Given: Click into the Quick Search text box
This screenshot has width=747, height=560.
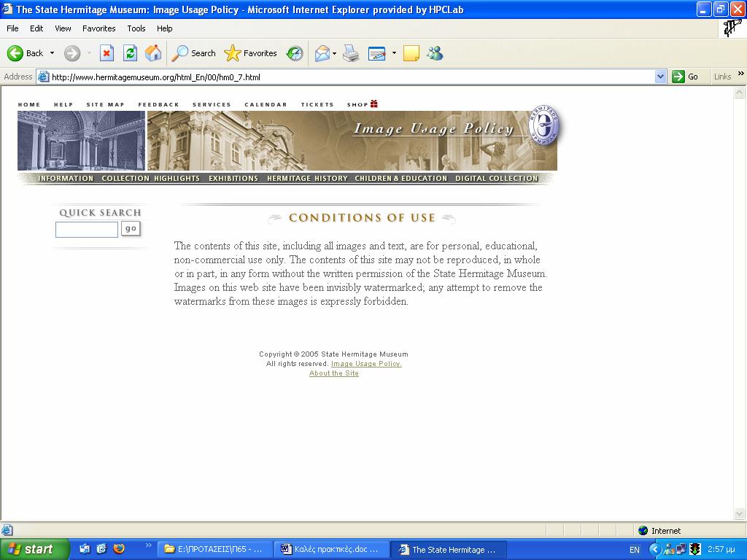Looking at the screenshot, I should [x=87, y=230].
